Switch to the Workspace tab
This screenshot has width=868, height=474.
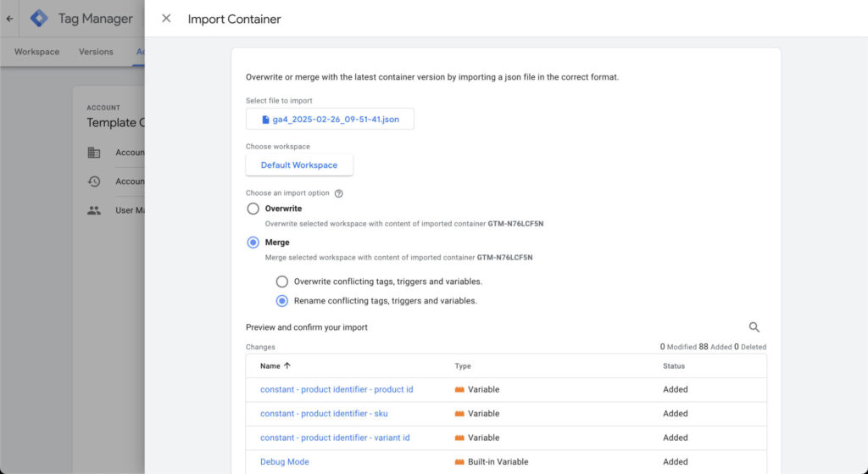37,52
